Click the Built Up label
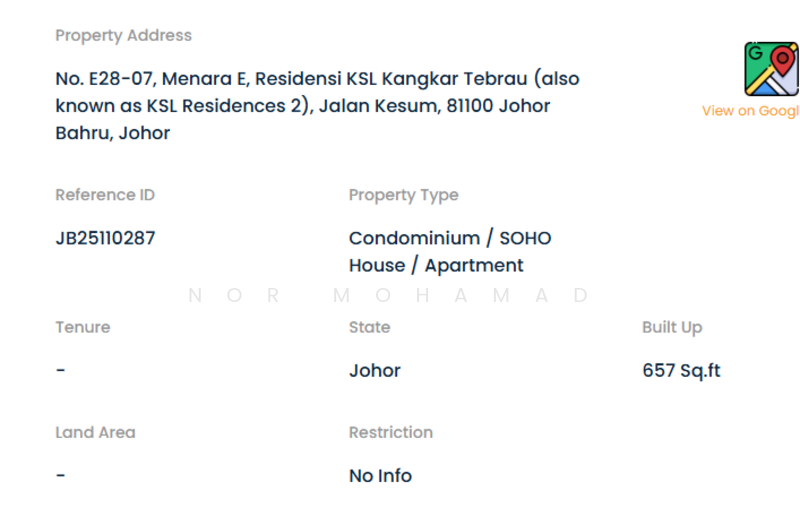Screen dimensions: 800x508 (x=672, y=327)
